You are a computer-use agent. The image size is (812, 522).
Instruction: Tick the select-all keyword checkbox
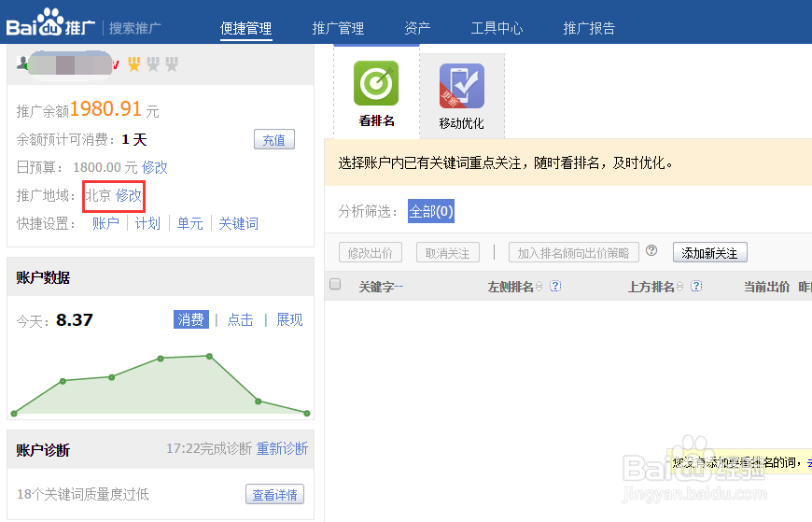[x=335, y=284]
